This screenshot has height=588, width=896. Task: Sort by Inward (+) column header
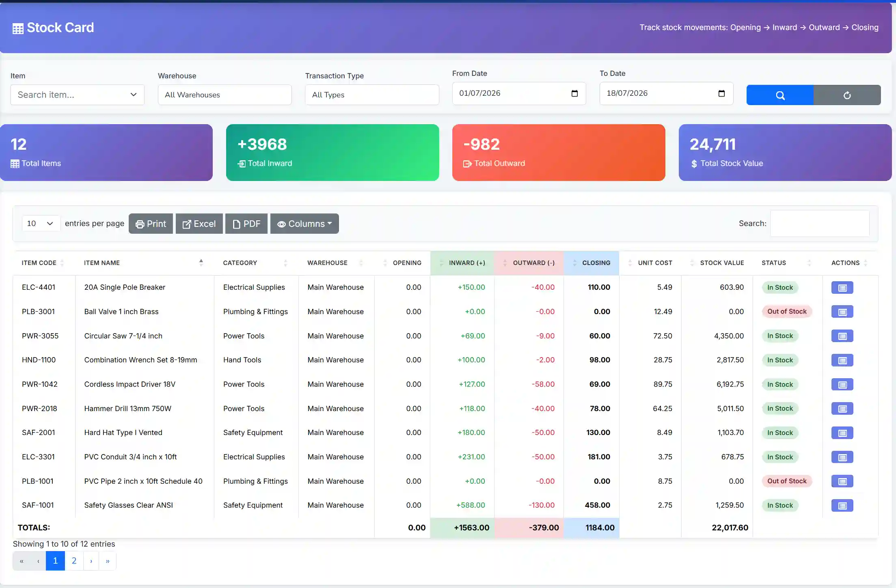(462, 263)
